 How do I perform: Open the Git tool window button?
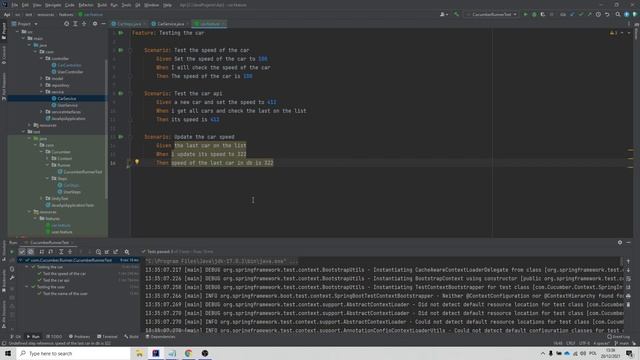point(16,337)
